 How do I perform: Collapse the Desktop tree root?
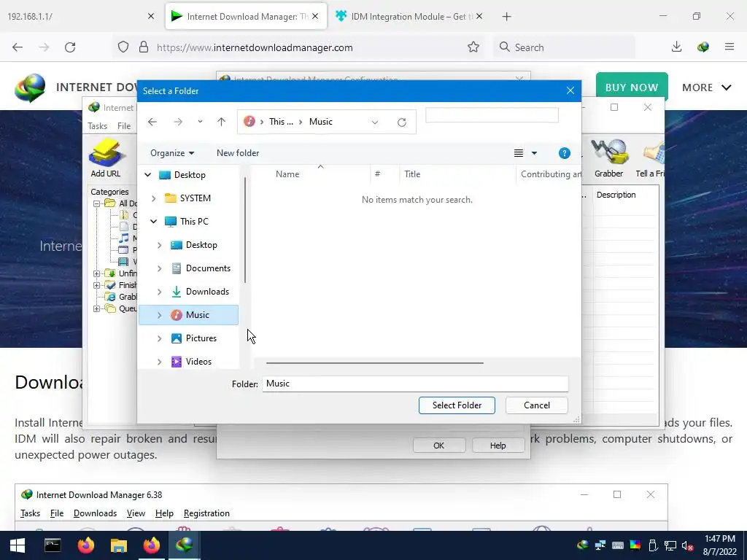point(147,175)
